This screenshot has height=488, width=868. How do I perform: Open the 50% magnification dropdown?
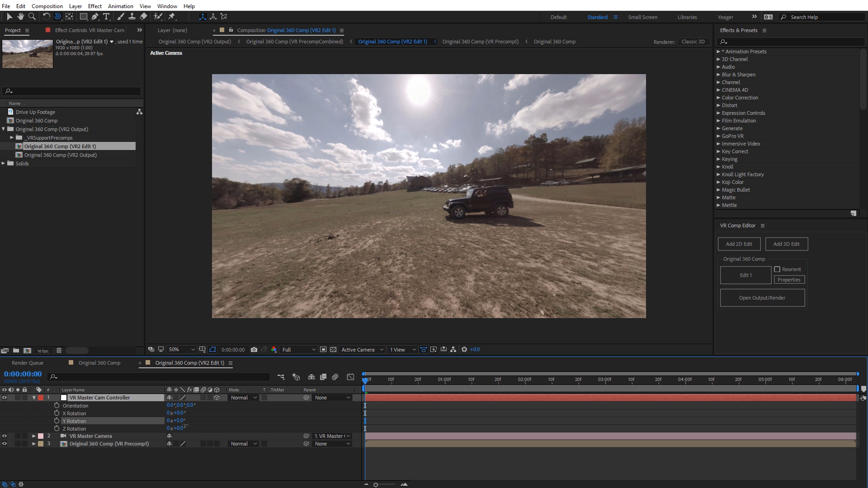(x=181, y=350)
